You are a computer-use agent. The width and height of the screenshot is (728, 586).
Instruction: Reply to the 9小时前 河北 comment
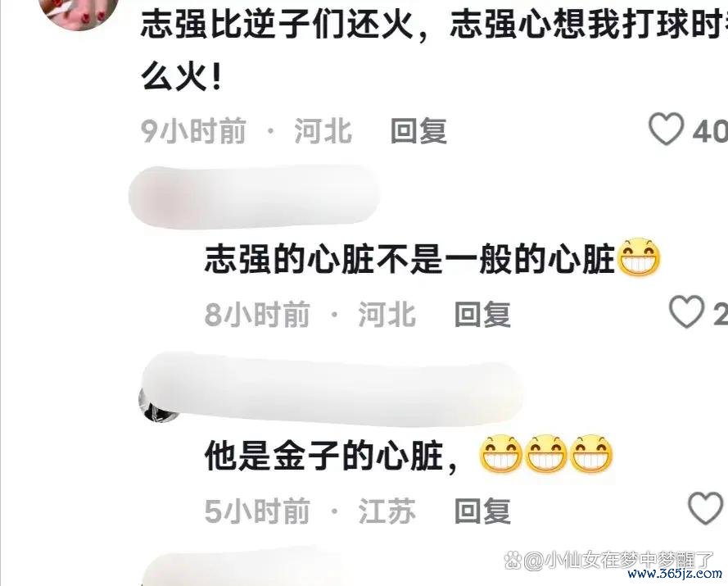418,130
